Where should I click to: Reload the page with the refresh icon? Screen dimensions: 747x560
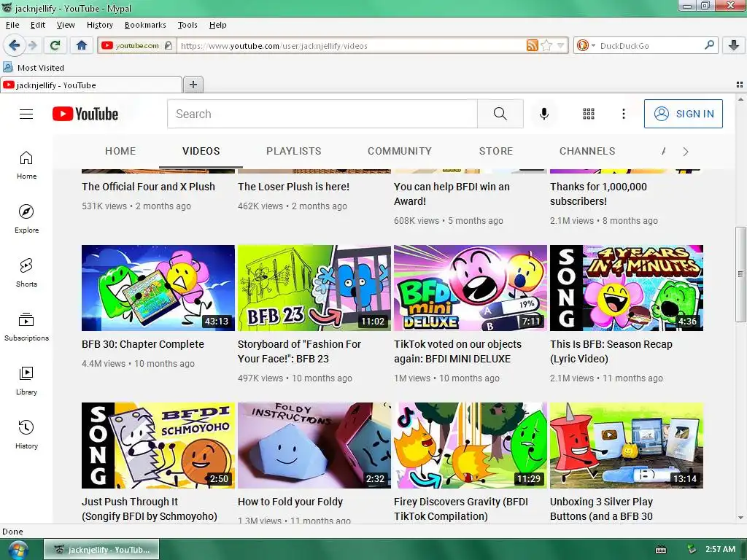click(55, 45)
